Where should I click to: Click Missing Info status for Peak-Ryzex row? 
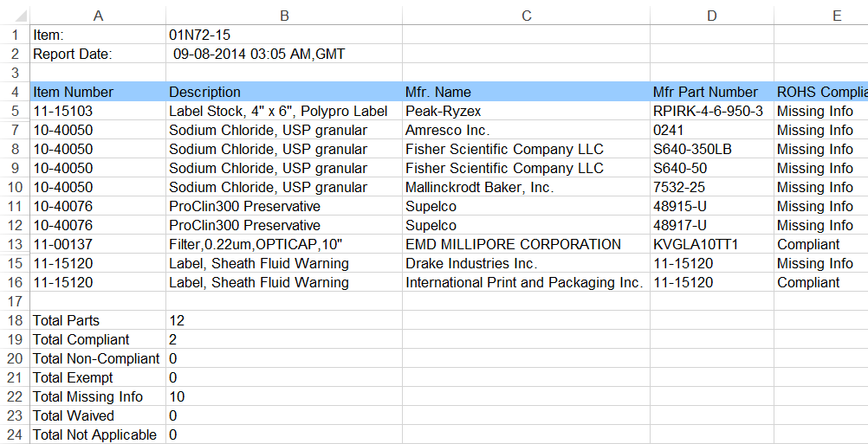click(x=821, y=111)
